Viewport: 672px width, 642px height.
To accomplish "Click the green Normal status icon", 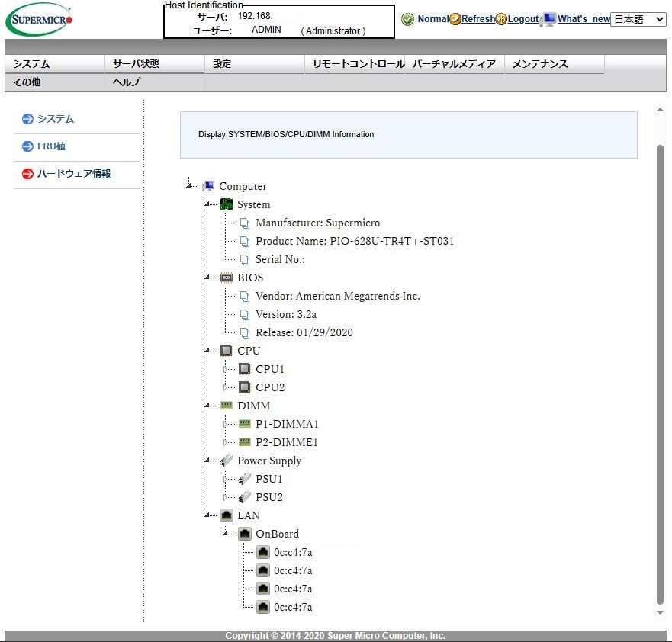I will coord(407,19).
